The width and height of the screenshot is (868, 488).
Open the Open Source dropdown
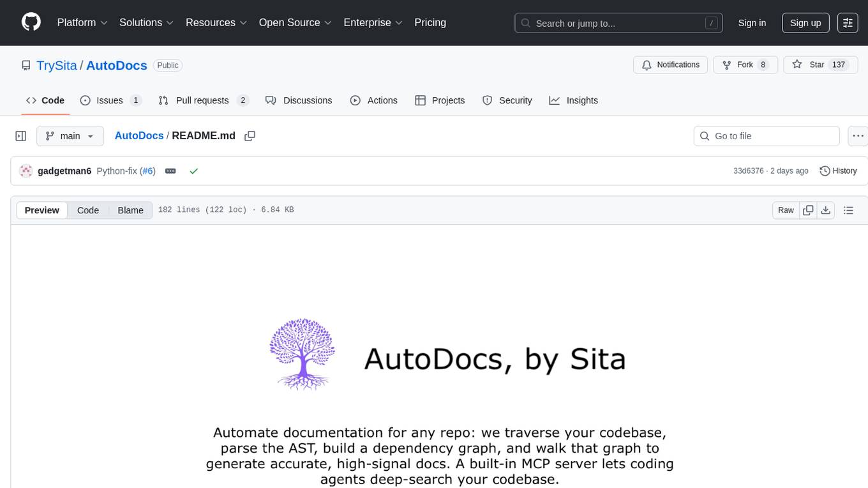[295, 22]
